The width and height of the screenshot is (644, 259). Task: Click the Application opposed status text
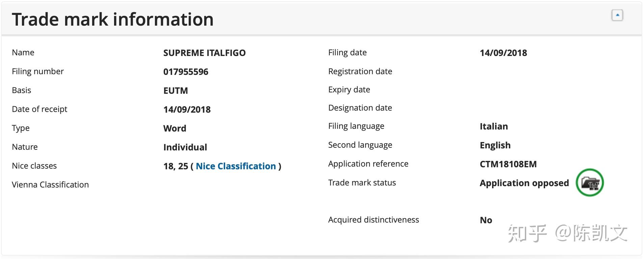[x=524, y=183]
